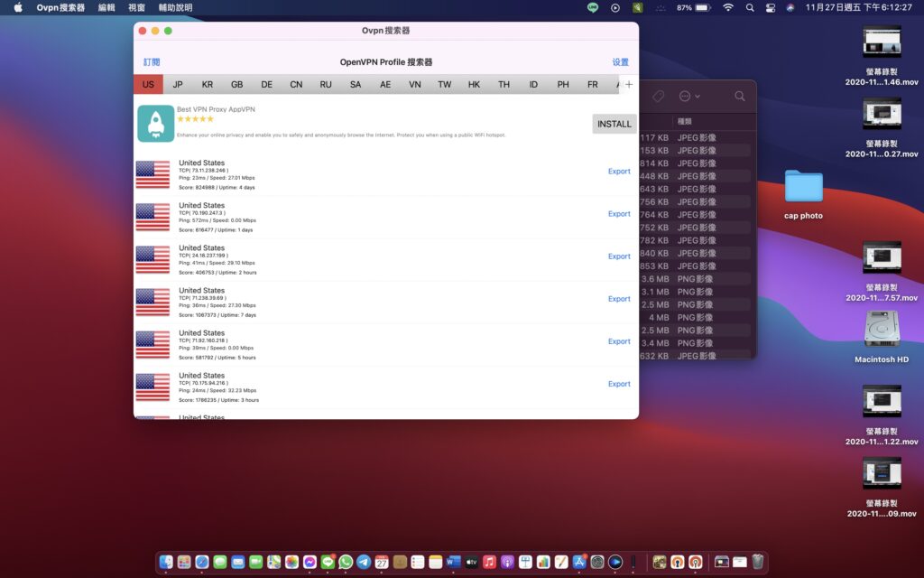Click the rocket VPN app icon
The height and width of the screenshot is (578, 924).
(x=155, y=124)
